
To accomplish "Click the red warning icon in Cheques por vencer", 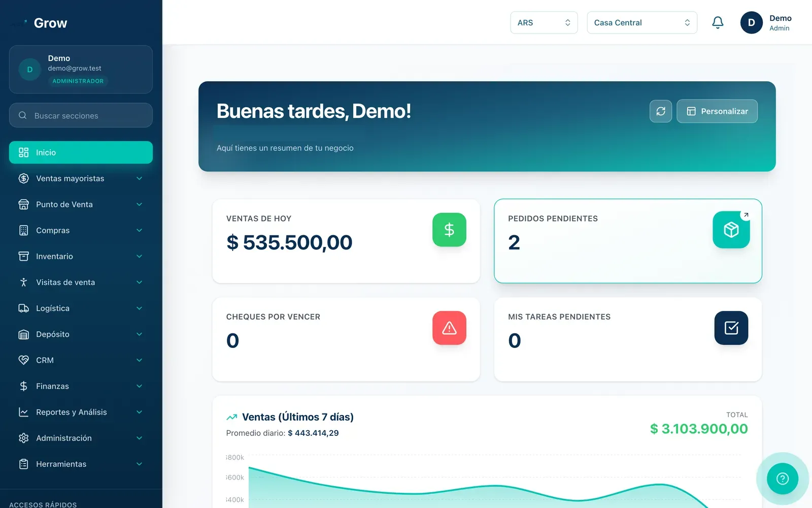I will (449, 328).
